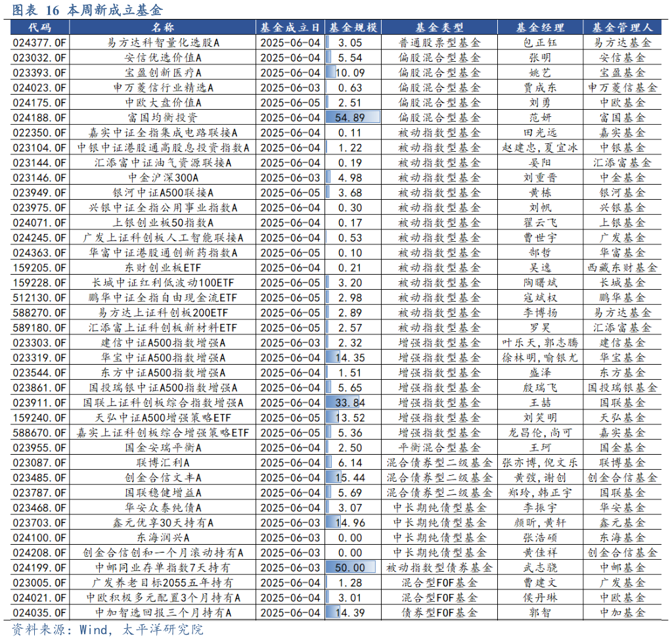This screenshot has width=672, height=640.
Task: Click fund name 东方中证A500指数增强A
Action: [163, 373]
